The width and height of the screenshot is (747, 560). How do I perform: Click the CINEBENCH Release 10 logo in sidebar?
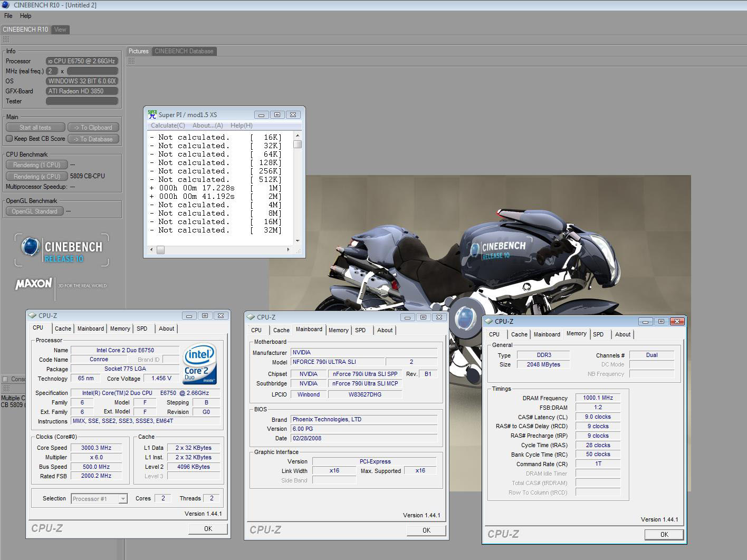click(62, 250)
